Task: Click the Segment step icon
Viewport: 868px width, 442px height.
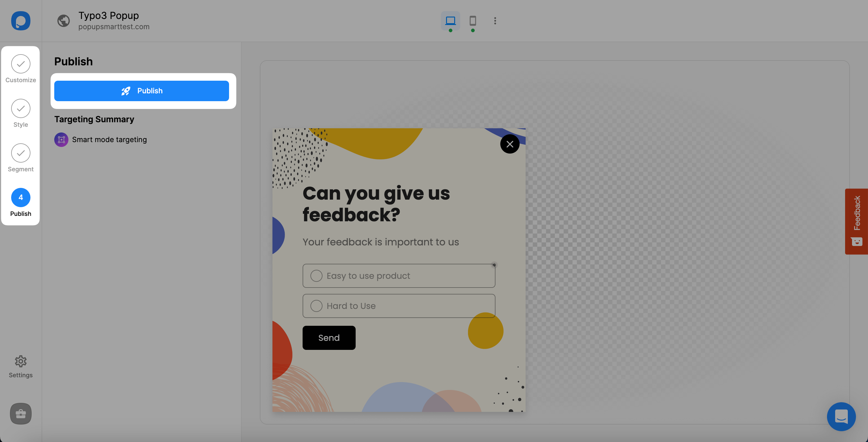Action: pyautogui.click(x=21, y=153)
